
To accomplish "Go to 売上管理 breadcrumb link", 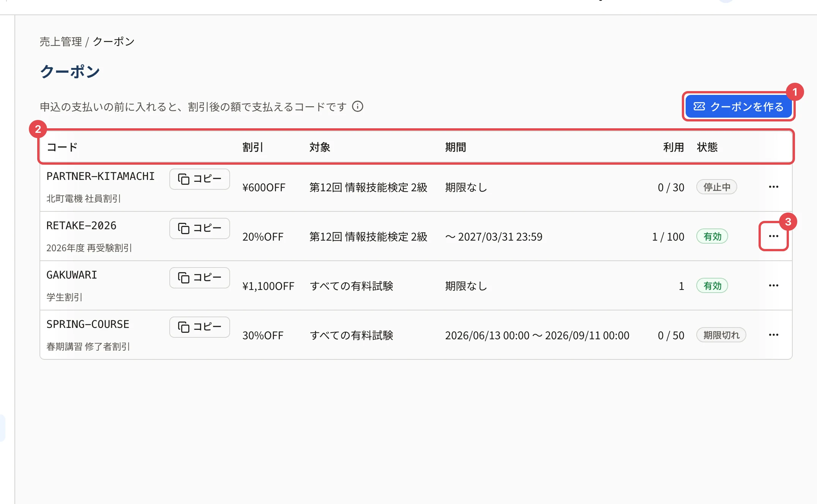I will point(61,42).
